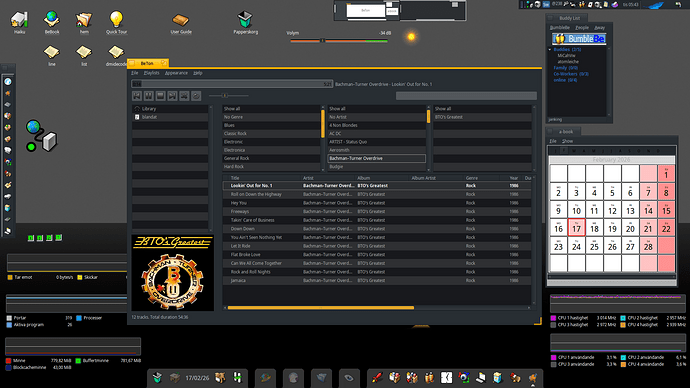The height and width of the screenshot is (388, 690).
Task: Select track Jamaica
Action: (377, 280)
